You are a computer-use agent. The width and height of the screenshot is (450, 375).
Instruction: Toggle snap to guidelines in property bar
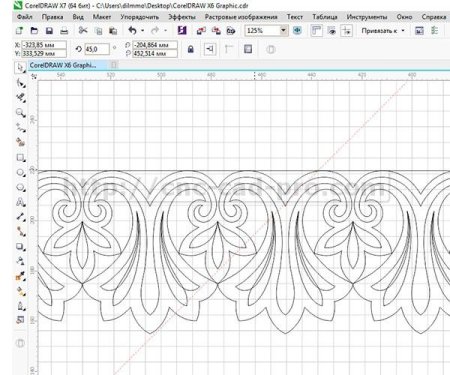(210, 49)
